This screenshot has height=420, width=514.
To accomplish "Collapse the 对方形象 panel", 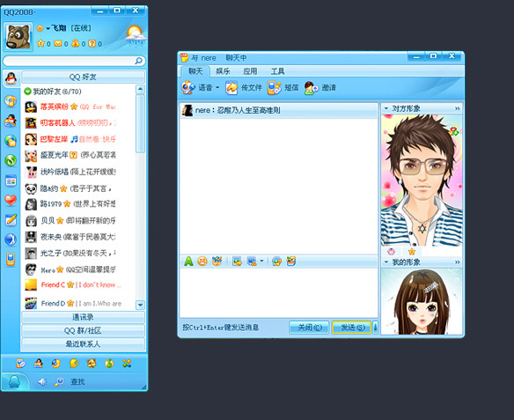I will (x=386, y=108).
